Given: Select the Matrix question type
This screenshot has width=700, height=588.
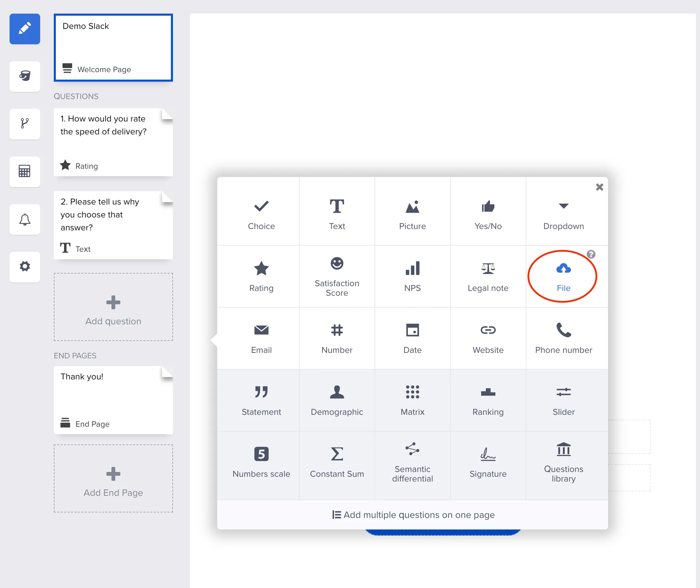Looking at the screenshot, I should pyautogui.click(x=412, y=400).
